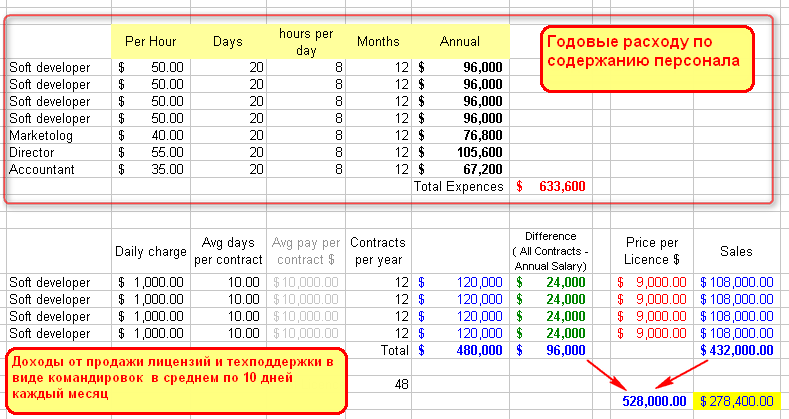Image resolution: width=789 pixels, height=419 pixels.
Task: Select the blue 528,000.00 sum cell
Action: (653, 401)
